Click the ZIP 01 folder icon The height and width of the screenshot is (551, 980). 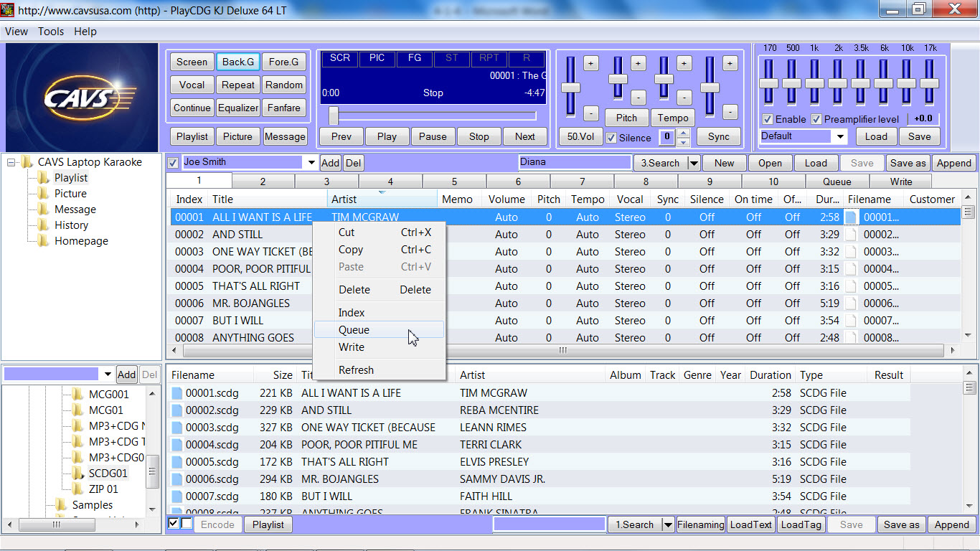pos(78,489)
